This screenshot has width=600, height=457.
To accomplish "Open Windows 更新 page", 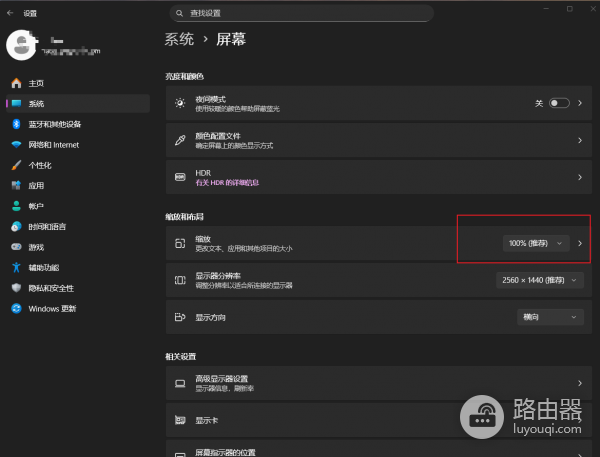I will (78, 308).
